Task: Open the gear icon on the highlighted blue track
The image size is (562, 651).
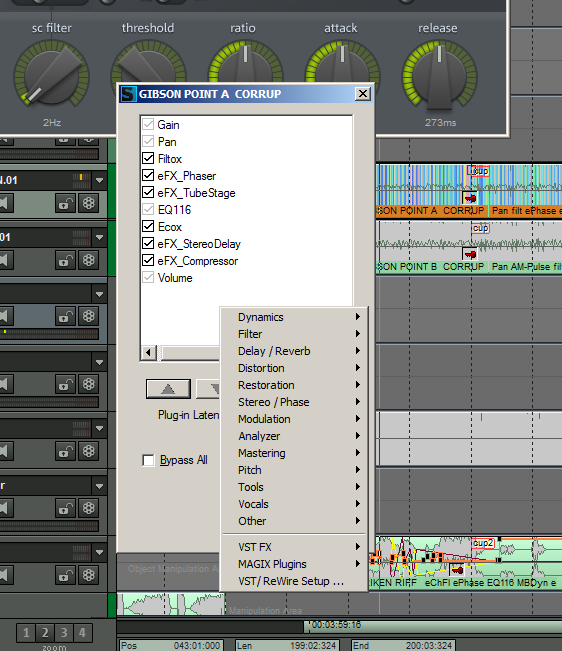Action: click(88, 316)
